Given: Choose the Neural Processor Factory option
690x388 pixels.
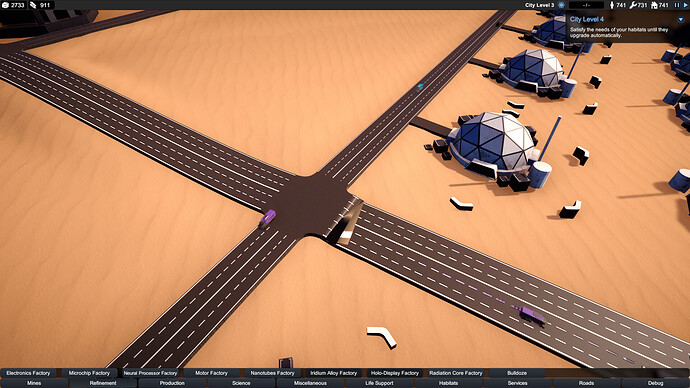Looking at the screenshot, I should tap(150, 373).
